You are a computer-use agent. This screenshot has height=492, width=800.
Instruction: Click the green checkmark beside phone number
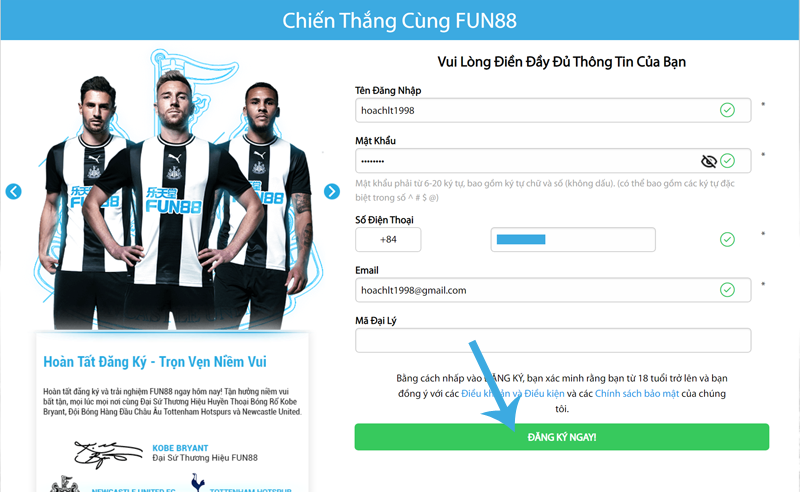(x=727, y=239)
